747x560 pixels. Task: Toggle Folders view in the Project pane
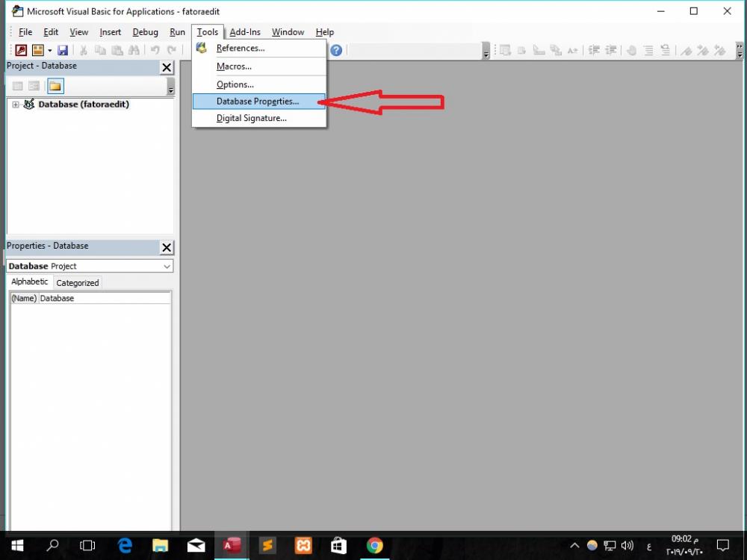point(55,86)
